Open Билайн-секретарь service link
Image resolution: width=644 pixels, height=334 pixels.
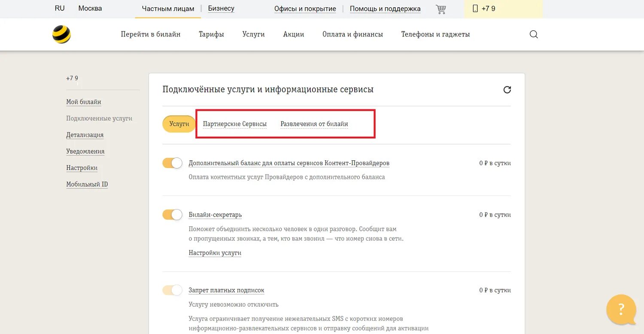tap(215, 215)
